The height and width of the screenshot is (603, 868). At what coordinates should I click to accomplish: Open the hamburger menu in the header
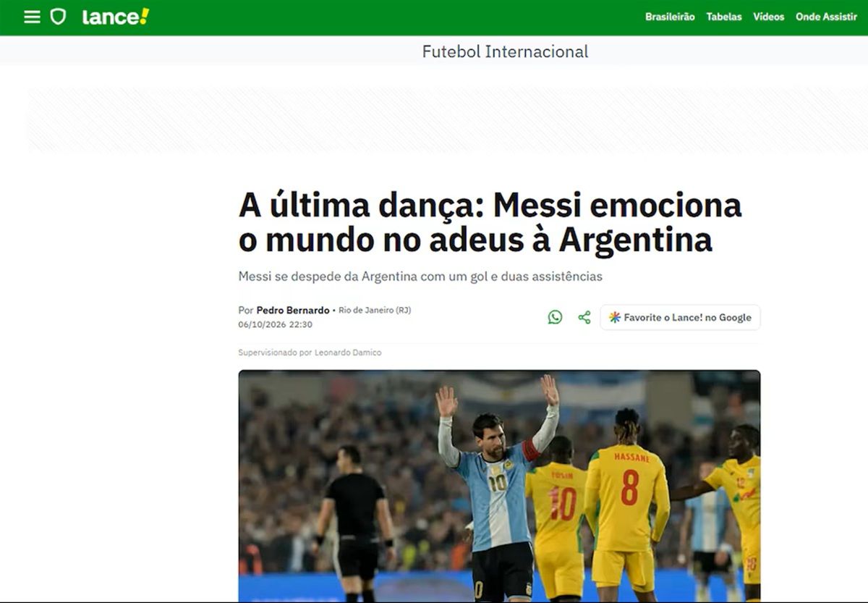coord(32,17)
